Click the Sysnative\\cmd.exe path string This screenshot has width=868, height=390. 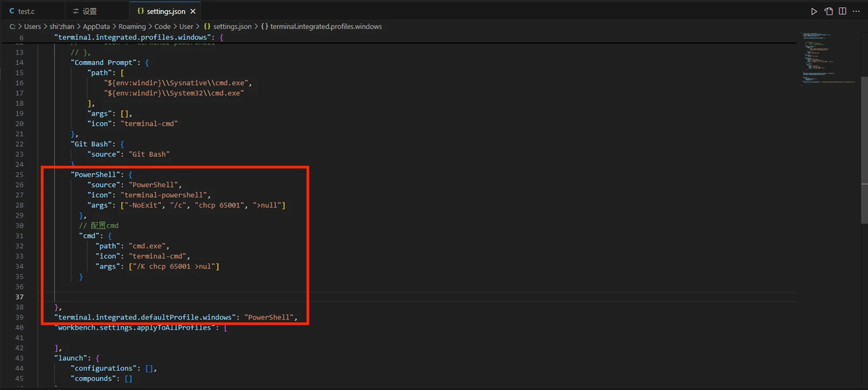tap(178, 83)
